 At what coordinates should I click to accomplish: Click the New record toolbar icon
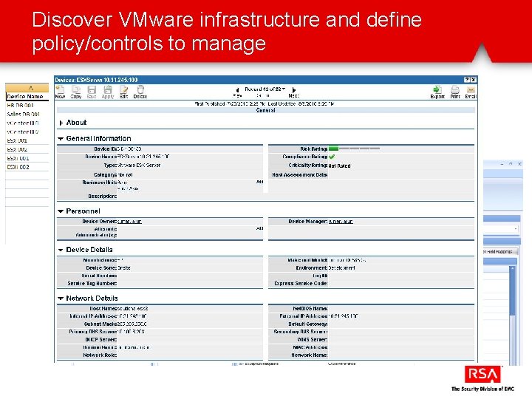[60, 90]
